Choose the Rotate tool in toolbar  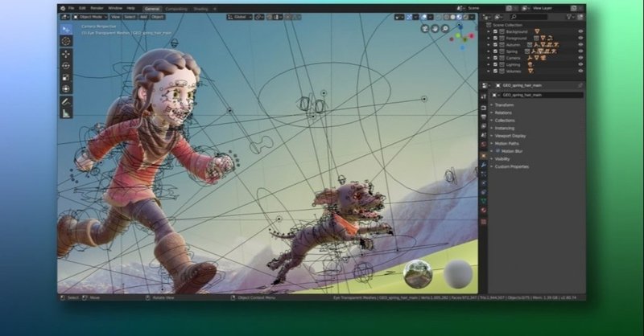(66, 66)
